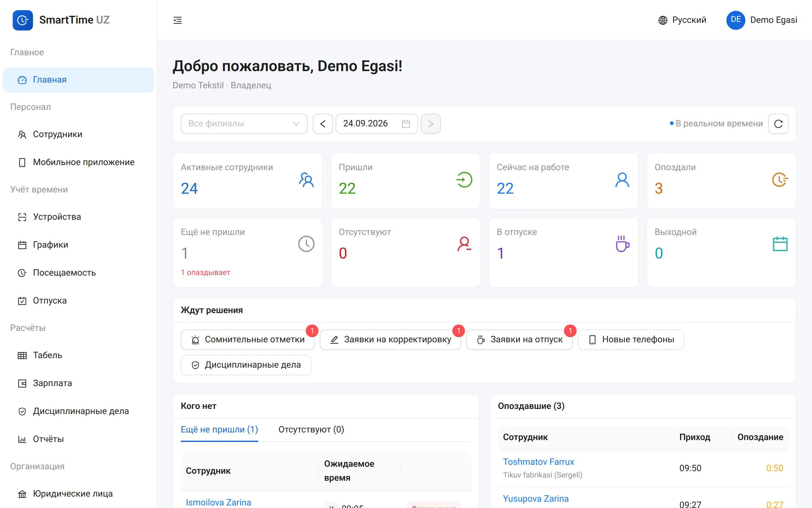This screenshot has height=508, width=812.
Task: Click the Отсутствуют user-minus icon
Action: tap(464, 244)
